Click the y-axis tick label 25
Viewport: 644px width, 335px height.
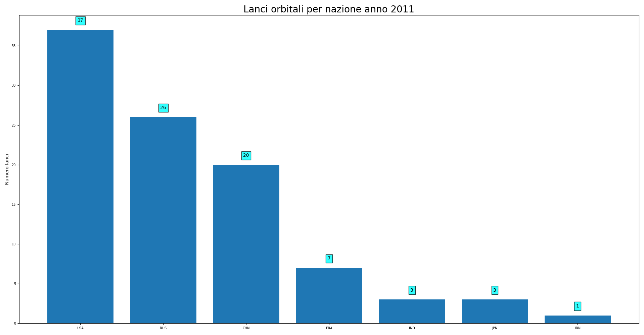14,125
